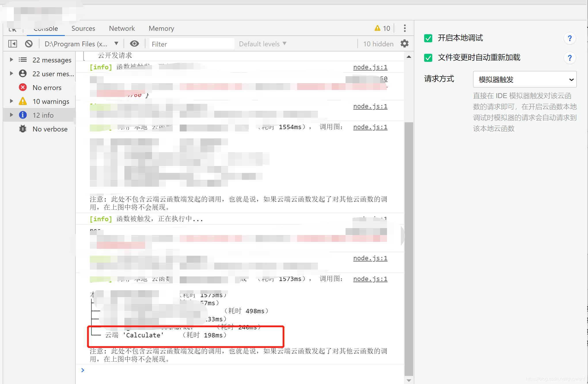Expand the 22 messages group
This screenshot has height=384, width=588.
point(12,60)
